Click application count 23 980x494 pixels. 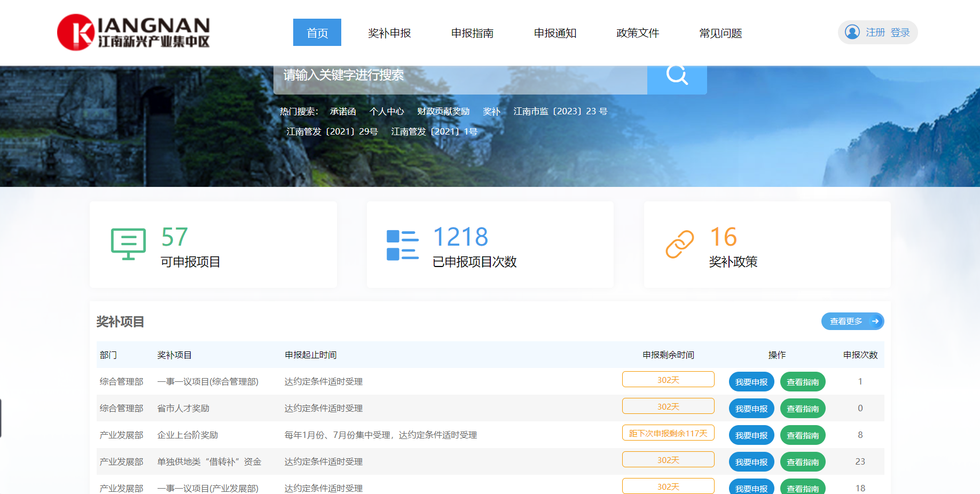click(x=860, y=461)
